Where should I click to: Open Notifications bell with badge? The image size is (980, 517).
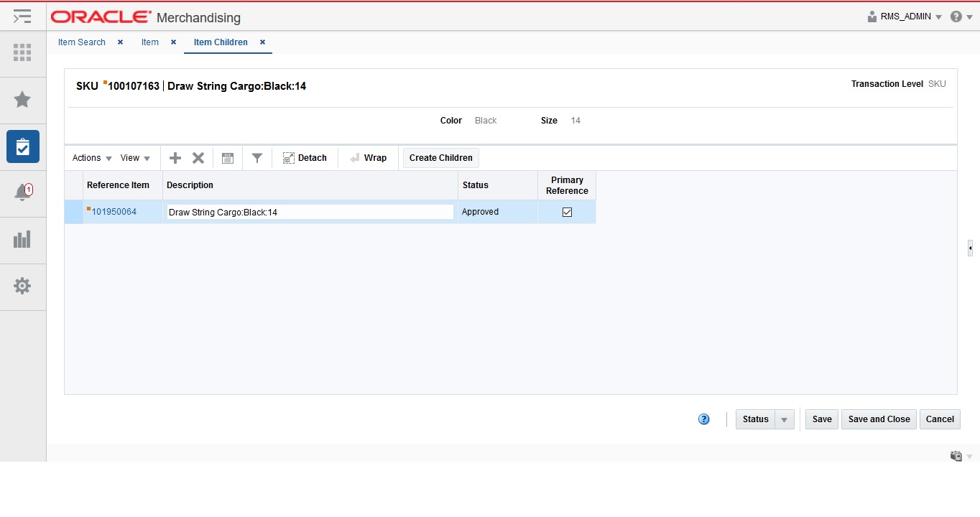click(23, 192)
